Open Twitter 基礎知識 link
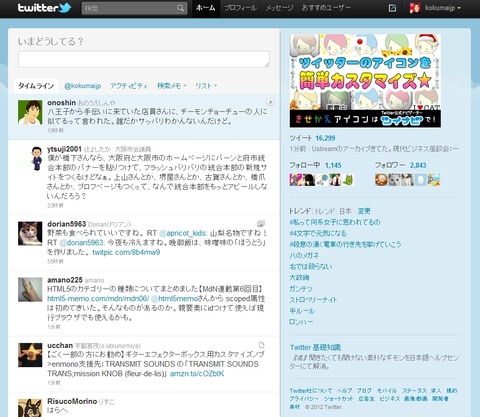Screen dimensions: 480x417 point(315,347)
